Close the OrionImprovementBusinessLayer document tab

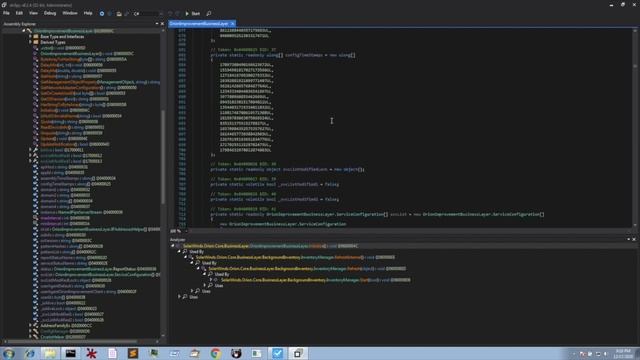coord(233,24)
